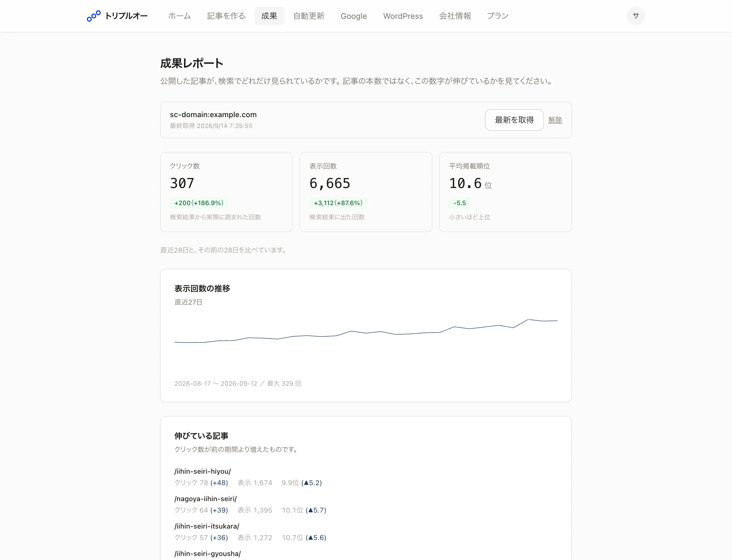Open the プラン tab

point(498,16)
